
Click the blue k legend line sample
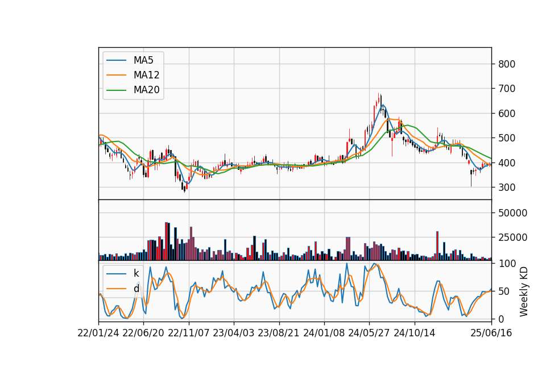(116, 273)
